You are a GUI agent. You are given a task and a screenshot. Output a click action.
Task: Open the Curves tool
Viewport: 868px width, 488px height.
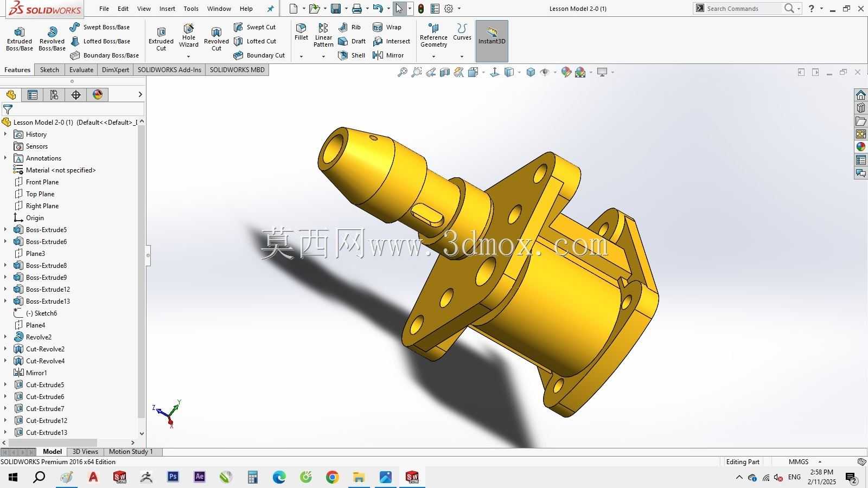[462, 32]
